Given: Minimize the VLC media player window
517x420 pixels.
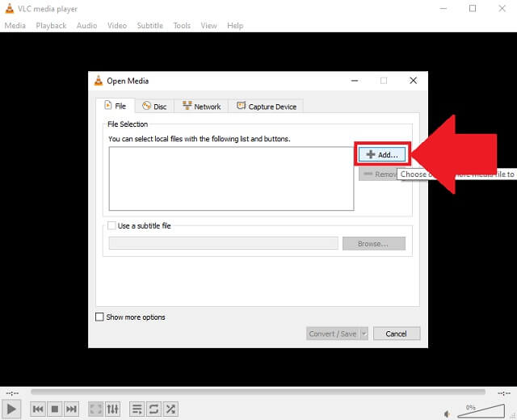Looking at the screenshot, I should [x=443, y=8].
